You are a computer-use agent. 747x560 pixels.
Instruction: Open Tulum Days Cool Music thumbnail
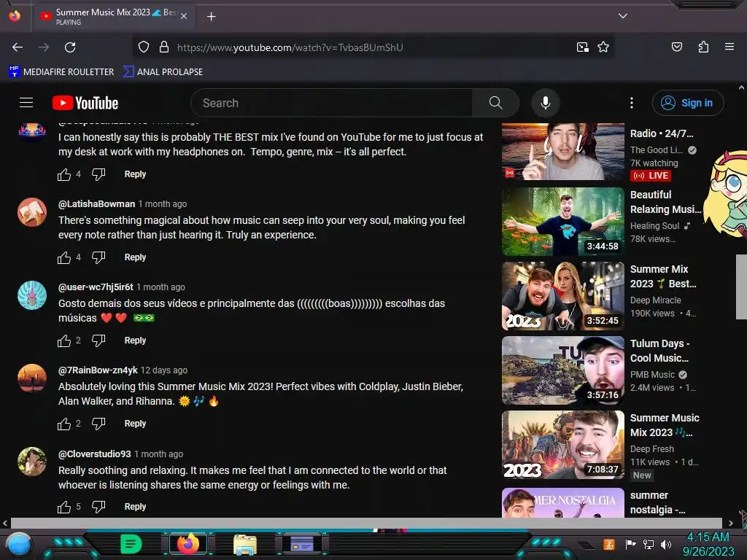(x=562, y=370)
